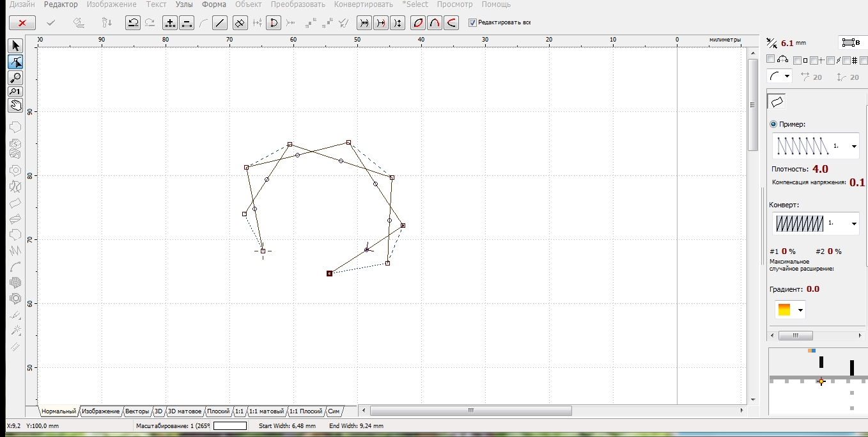Switch to the 1:1 матовый view tab

(x=267, y=411)
